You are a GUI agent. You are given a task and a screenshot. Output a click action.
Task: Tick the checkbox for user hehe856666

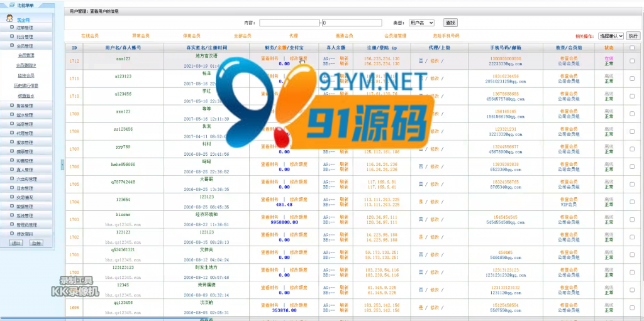point(631,166)
